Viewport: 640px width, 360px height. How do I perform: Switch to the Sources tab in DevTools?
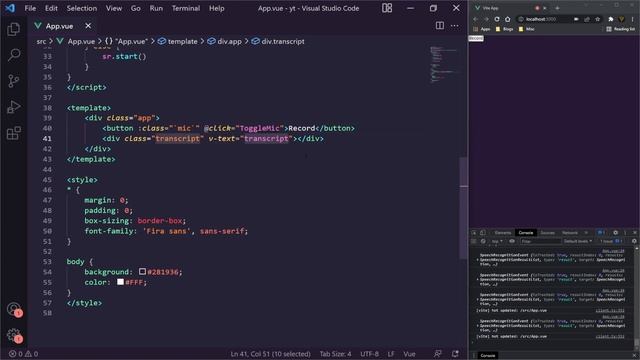click(548, 233)
